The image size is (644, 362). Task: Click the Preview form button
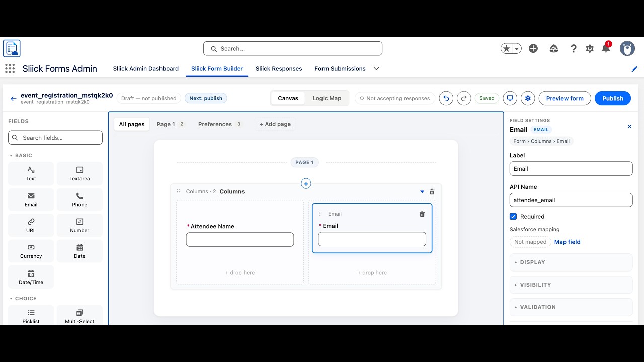coord(565,98)
